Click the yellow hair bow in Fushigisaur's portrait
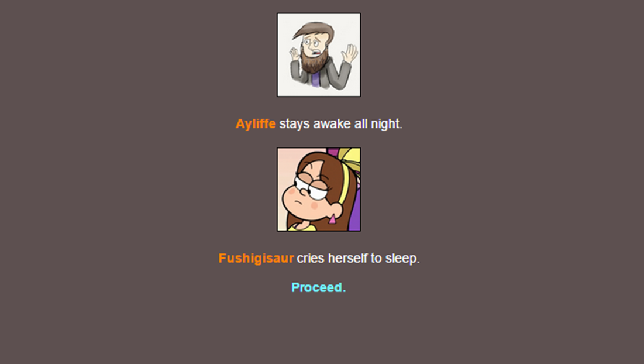The height and width of the screenshot is (364, 644). [350, 157]
